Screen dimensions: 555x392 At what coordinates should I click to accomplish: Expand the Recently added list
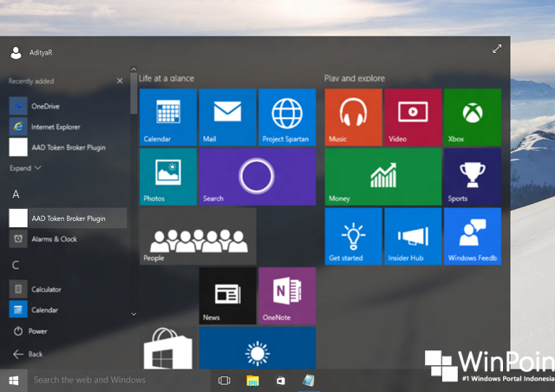[x=25, y=168]
